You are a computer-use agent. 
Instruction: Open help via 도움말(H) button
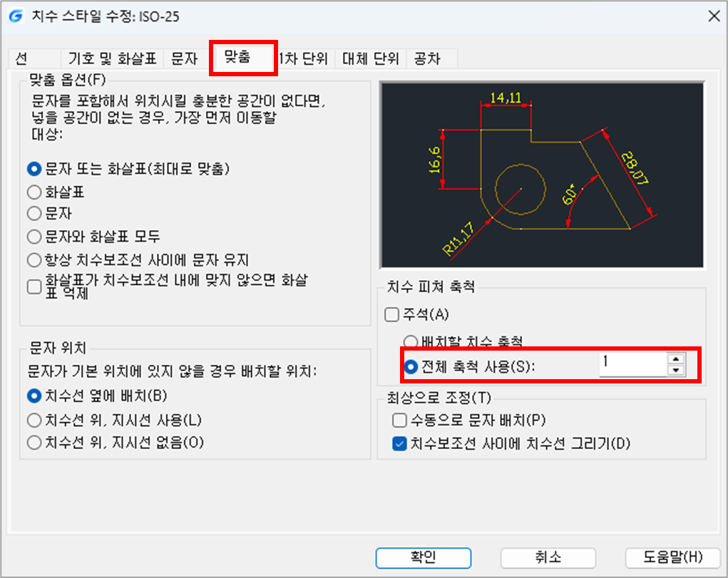coord(673,557)
